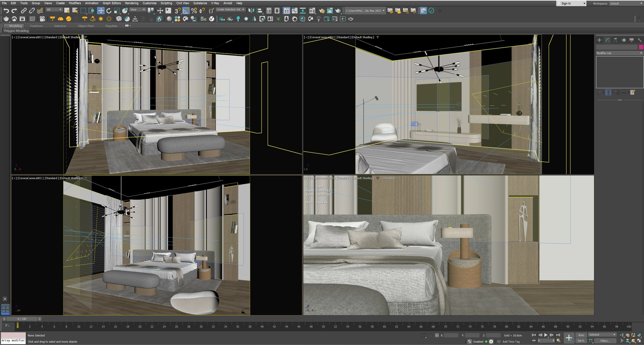Toggle the selection lock padlock
The image size is (644, 345).
pyautogui.click(x=430, y=335)
